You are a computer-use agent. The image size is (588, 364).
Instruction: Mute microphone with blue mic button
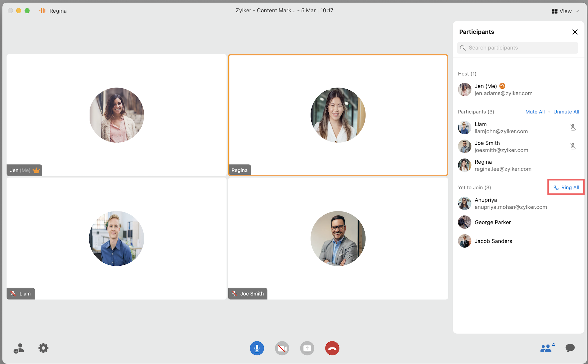coord(257,348)
